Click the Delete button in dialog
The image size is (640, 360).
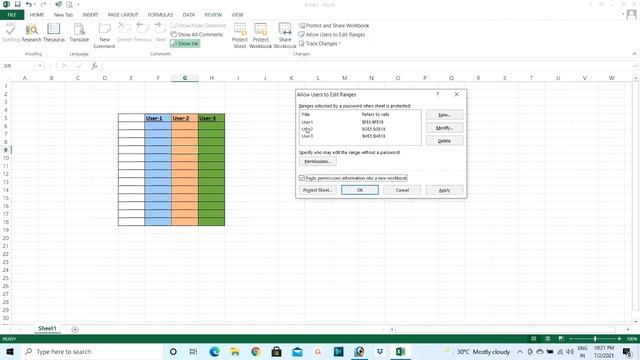coord(444,141)
